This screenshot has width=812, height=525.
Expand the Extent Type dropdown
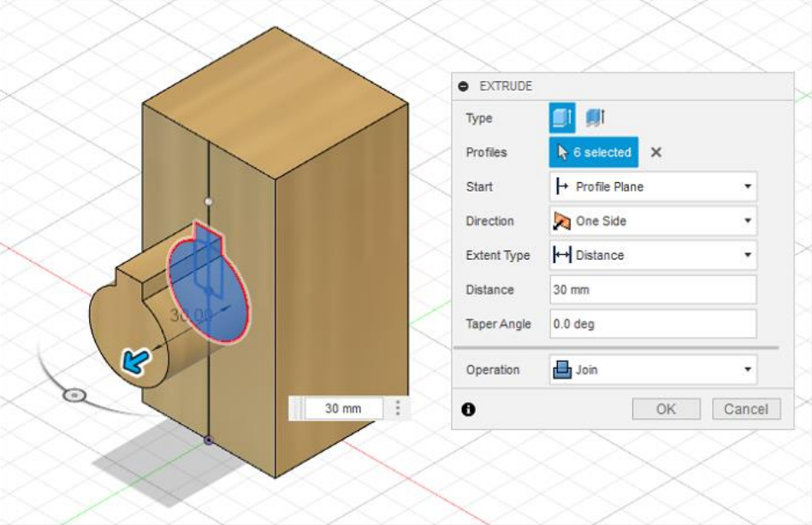[x=652, y=255]
